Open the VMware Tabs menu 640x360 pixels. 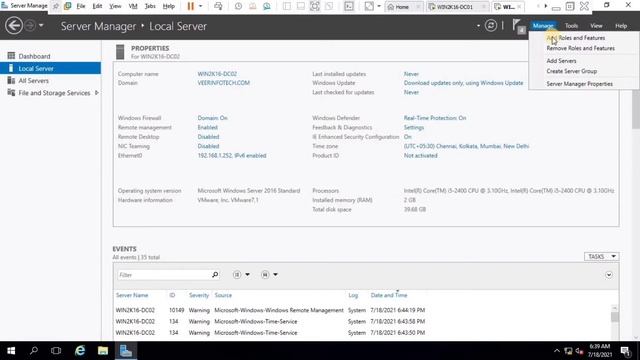(x=150, y=6)
